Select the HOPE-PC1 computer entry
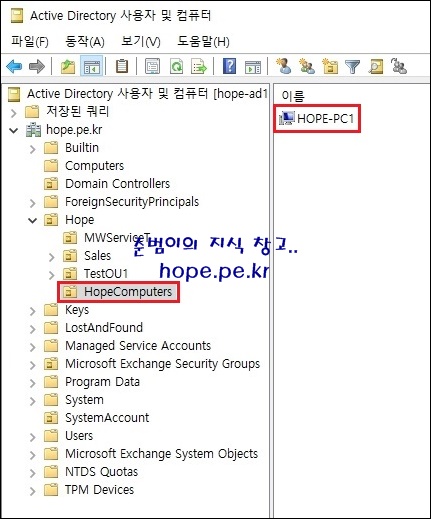431x519 pixels. [325, 119]
